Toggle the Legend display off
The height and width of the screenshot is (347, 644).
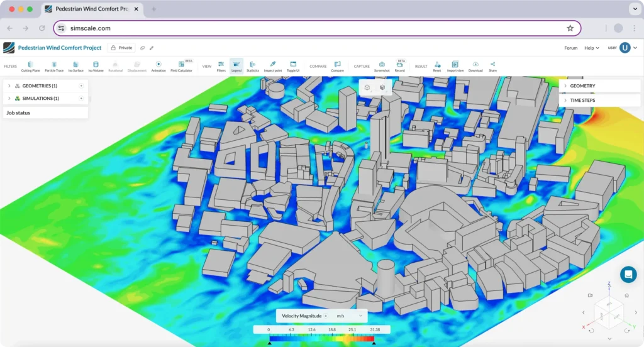236,66
